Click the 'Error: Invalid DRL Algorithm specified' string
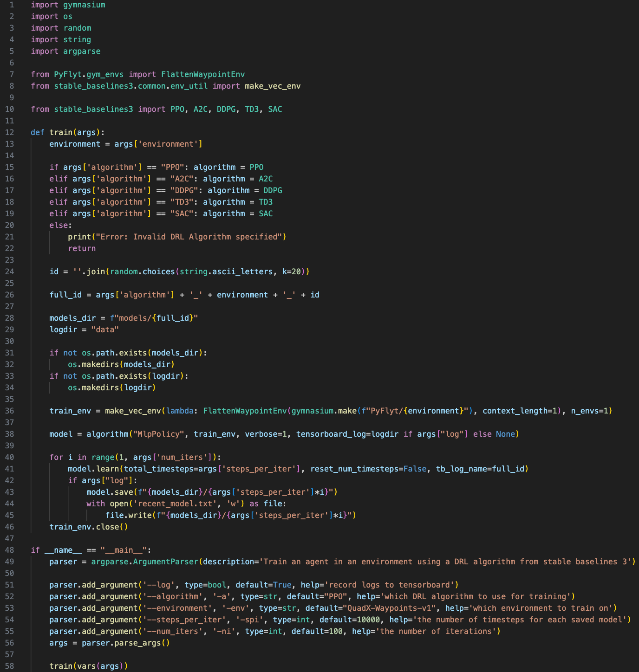The width and height of the screenshot is (639, 672). [x=189, y=237]
